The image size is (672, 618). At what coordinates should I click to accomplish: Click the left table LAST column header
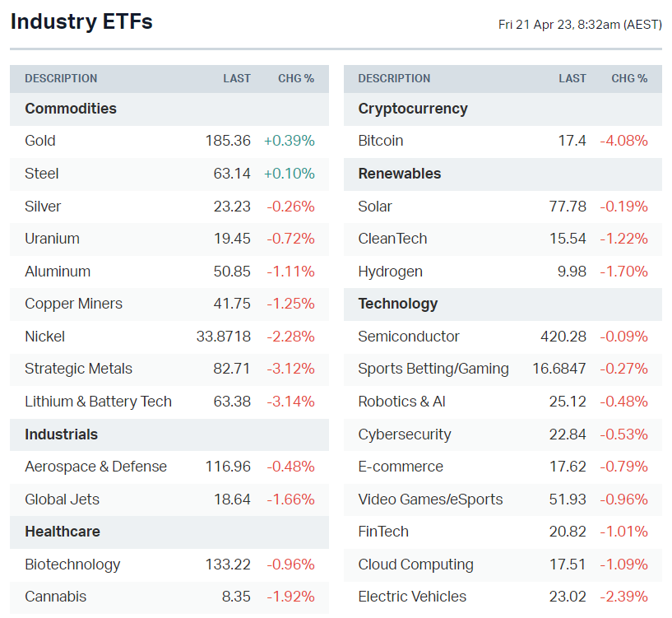coord(237,79)
